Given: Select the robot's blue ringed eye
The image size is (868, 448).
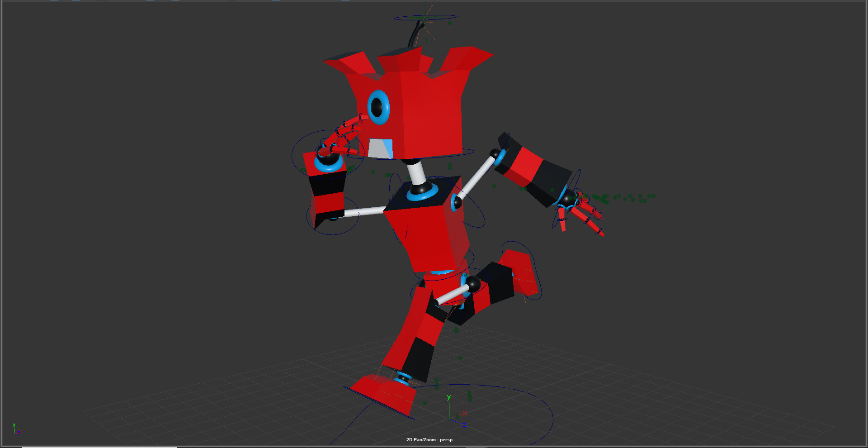Looking at the screenshot, I should point(378,108).
